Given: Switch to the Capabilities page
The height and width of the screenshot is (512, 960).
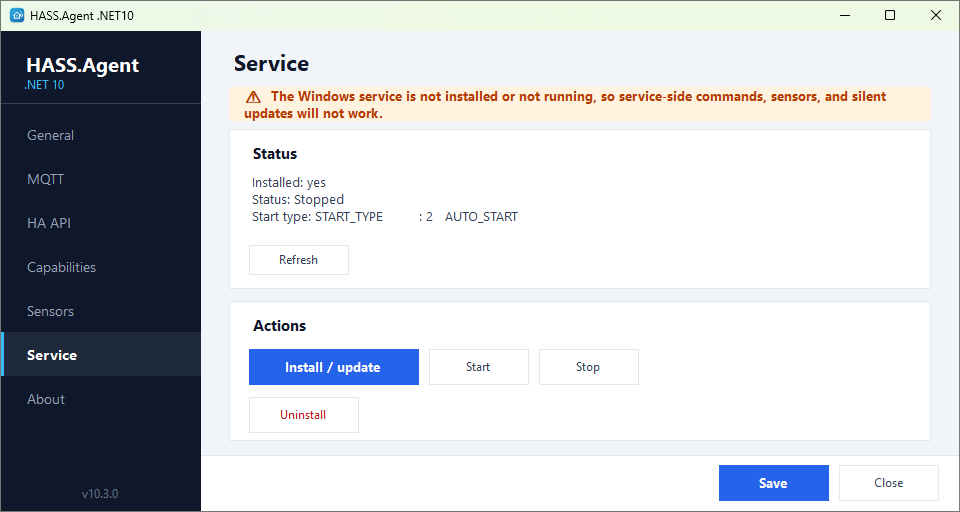Looking at the screenshot, I should coord(100,268).
